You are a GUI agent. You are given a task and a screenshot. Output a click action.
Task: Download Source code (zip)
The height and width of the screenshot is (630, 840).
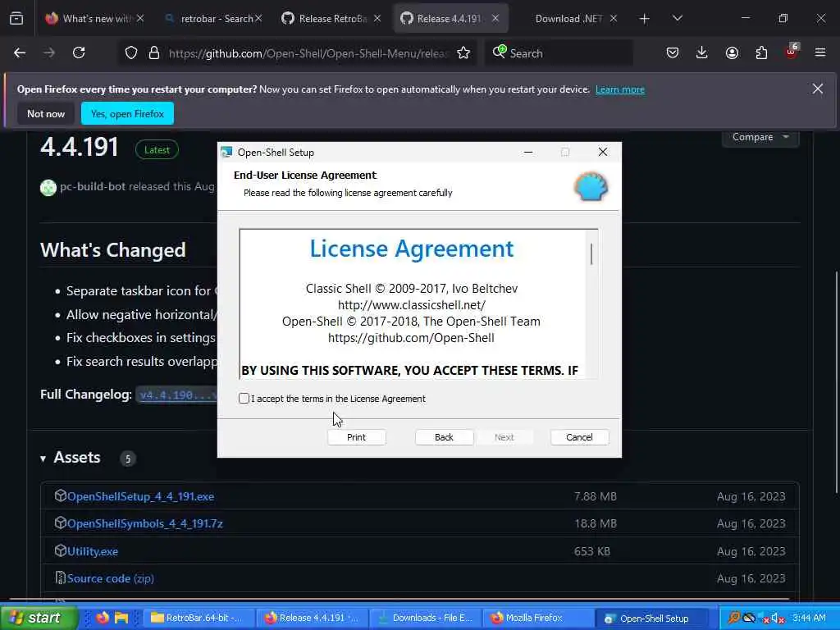(111, 578)
